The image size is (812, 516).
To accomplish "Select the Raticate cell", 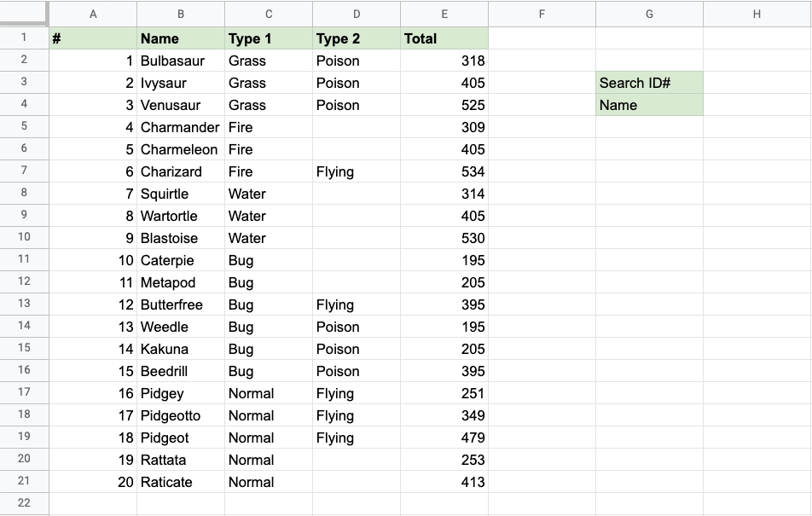I will pyautogui.click(x=180, y=482).
